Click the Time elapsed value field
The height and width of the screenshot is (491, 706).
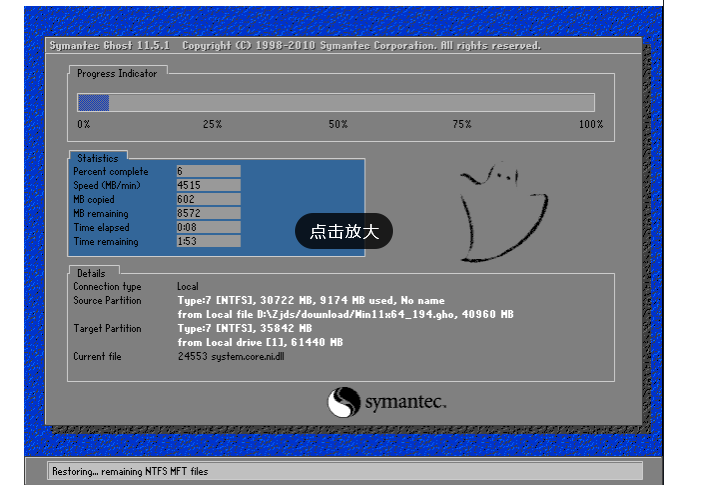pyautogui.click(x=208, y=227)
